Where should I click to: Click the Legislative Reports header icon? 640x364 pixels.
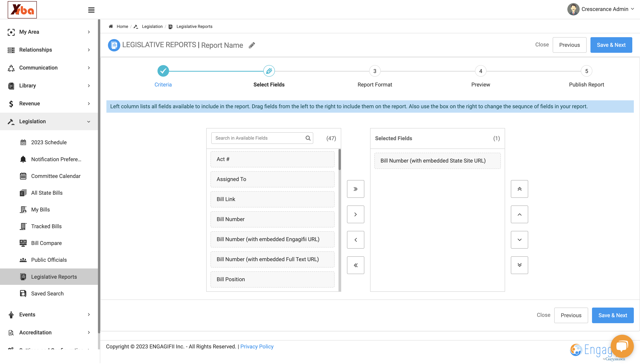coord(114,45)
